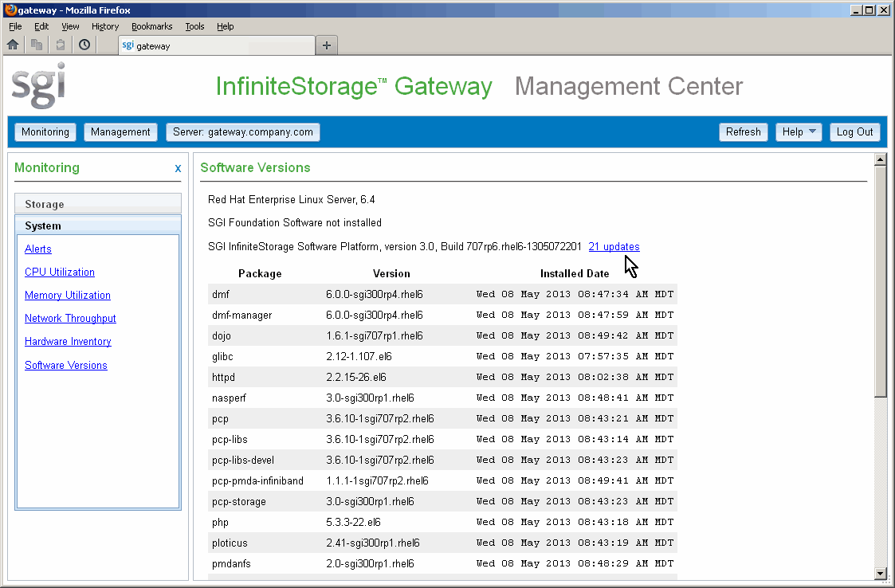Screen dimensions: 895x588
Task: Click the SGI logo
Action: pos(39,85)
